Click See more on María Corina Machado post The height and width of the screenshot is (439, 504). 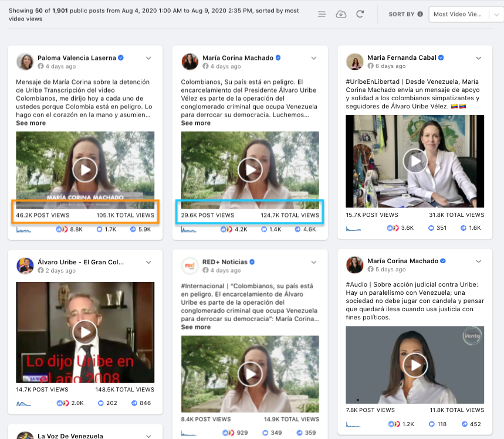196,123
